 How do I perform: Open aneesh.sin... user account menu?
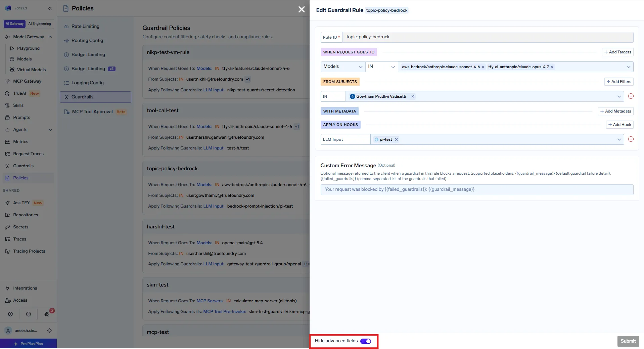coord(22,331)
